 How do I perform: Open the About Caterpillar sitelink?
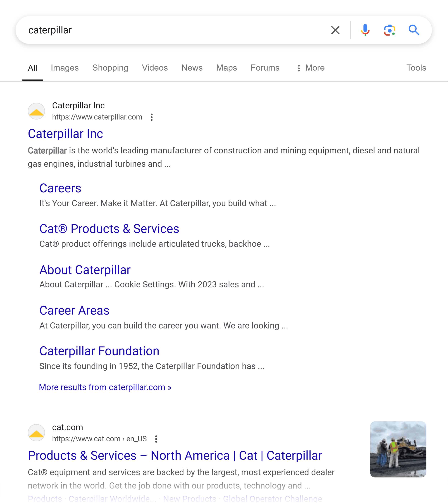click(85, 270)
